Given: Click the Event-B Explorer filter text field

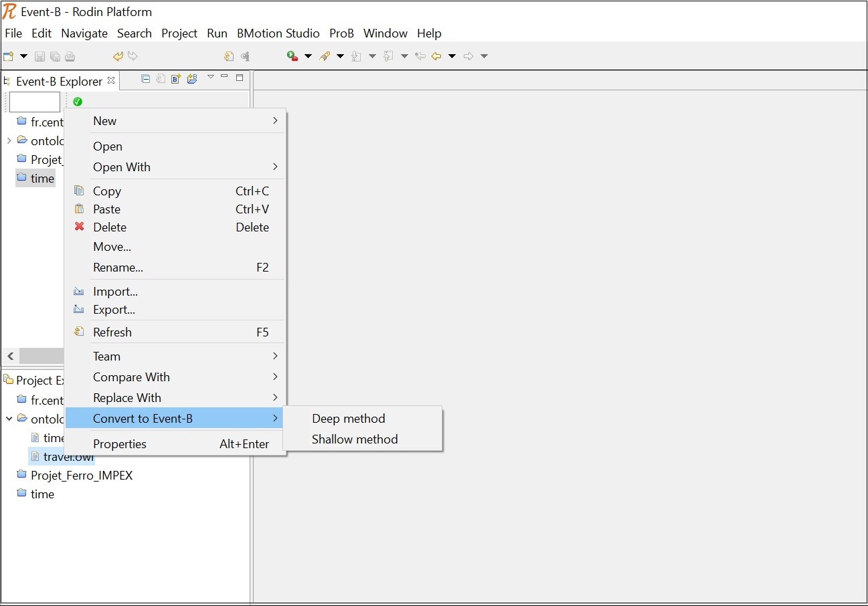Looking at the screenshot, I should pyautogui.click(x=35, y=102).
